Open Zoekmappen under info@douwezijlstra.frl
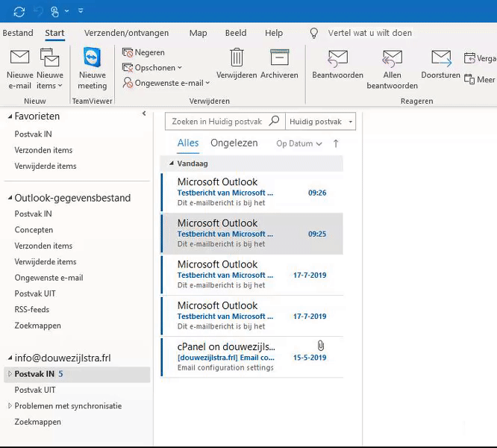The height and width of the screenshot is (448, 497). (x=37, y=422)
